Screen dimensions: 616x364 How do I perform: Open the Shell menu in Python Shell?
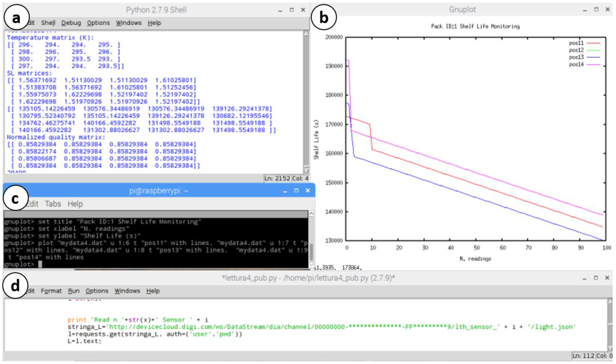coord(48,23)
